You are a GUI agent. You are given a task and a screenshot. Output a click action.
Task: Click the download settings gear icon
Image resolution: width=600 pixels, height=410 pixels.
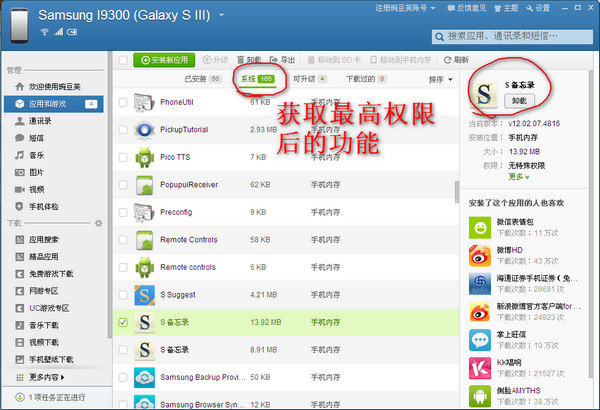(98, 223)
